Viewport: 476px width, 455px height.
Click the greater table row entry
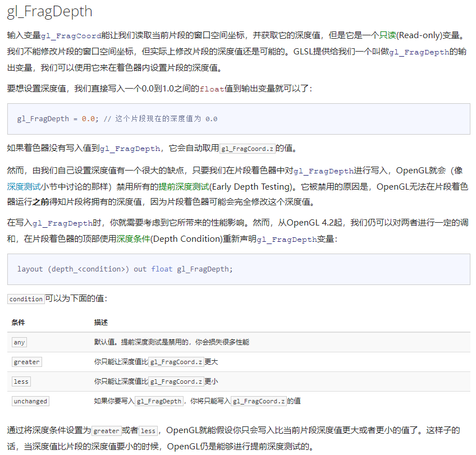(x=26, y=361)
